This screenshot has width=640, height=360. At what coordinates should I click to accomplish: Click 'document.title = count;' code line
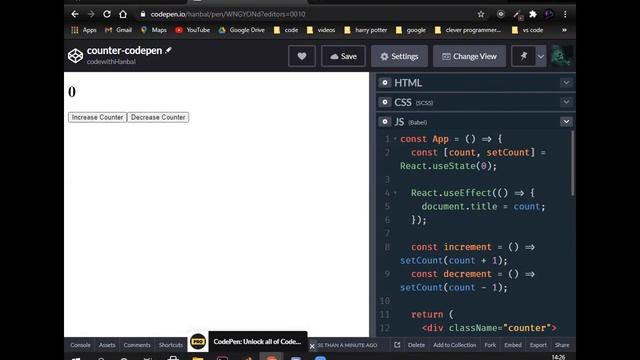tap(483, 207)
